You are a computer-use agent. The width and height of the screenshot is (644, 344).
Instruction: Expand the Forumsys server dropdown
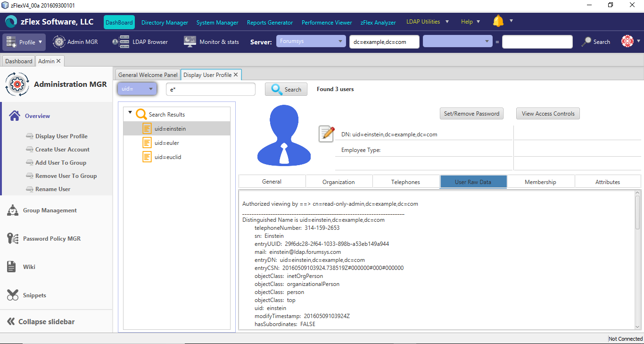pyautogui.click(x=311, y=42)
